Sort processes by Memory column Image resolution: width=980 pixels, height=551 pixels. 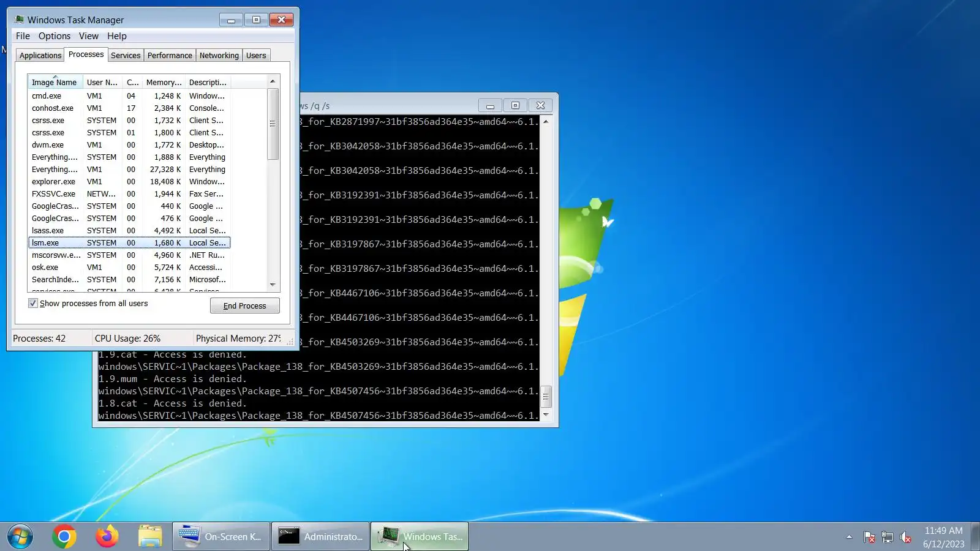click(164, 82)
